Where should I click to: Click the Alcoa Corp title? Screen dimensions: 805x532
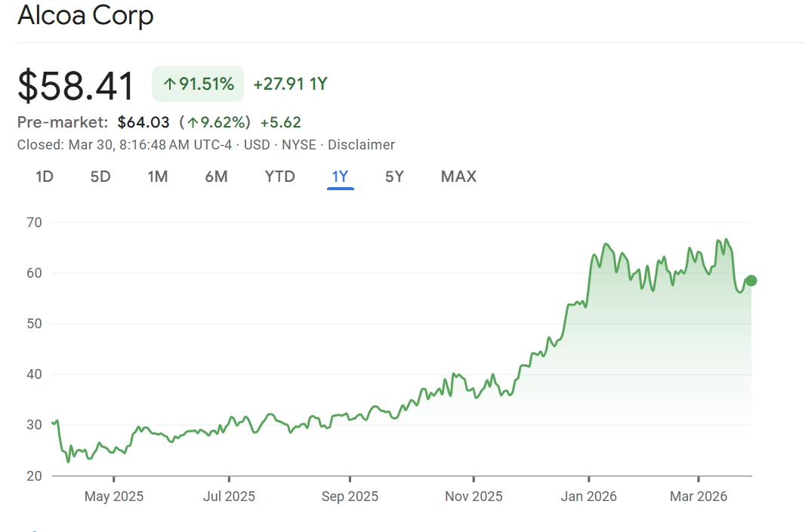coord(85,15)
